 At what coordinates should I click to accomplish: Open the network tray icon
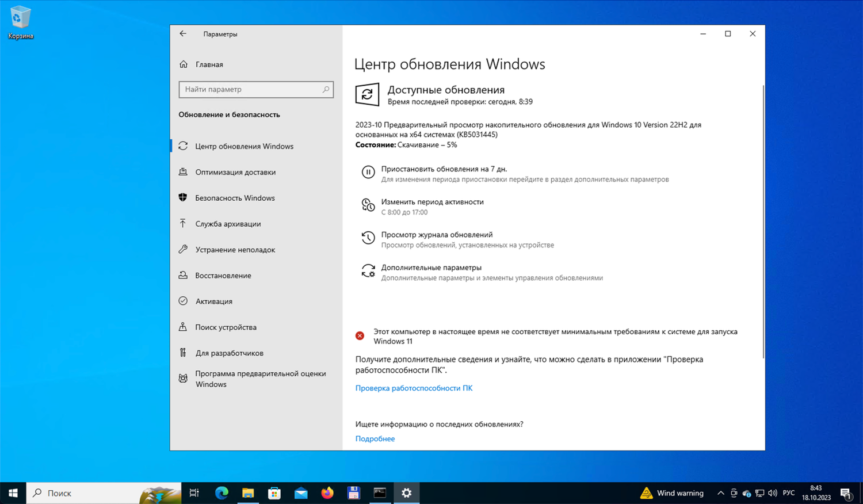pos(759,493)
